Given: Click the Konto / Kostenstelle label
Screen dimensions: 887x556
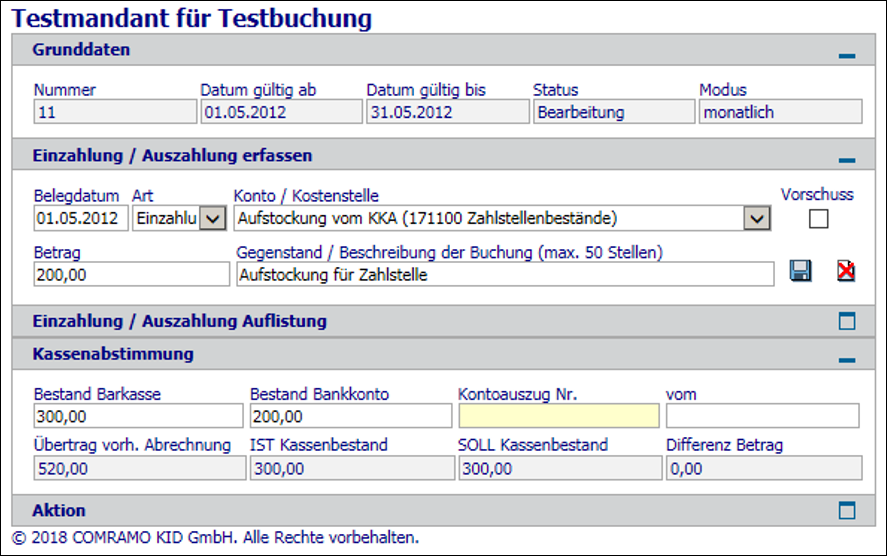Looking at the screenshot, I should pos(306,196).
